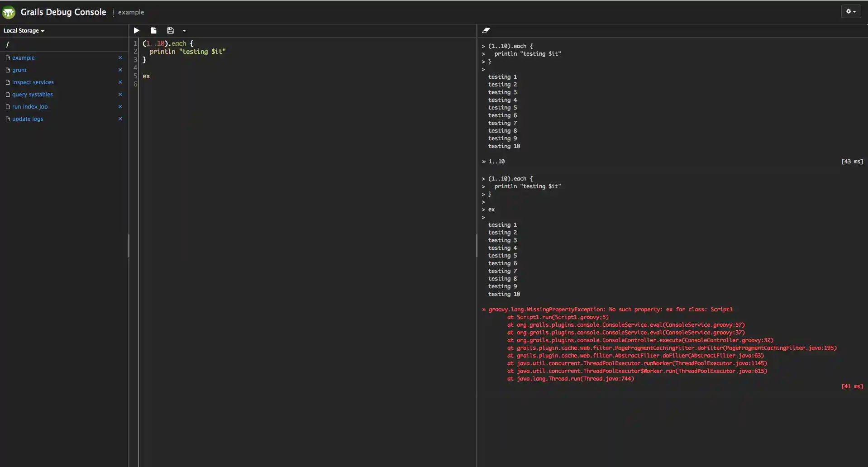Image resolution: width=868 pixels, height=467 pixels.
Task: Delete the 'run index job' entry
Action: pos(120,106)
